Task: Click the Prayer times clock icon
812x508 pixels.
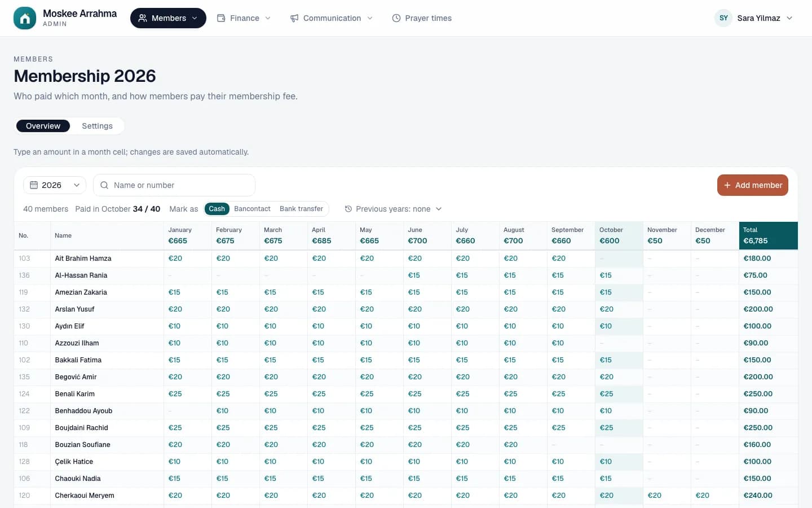Action: coord(396,18)
